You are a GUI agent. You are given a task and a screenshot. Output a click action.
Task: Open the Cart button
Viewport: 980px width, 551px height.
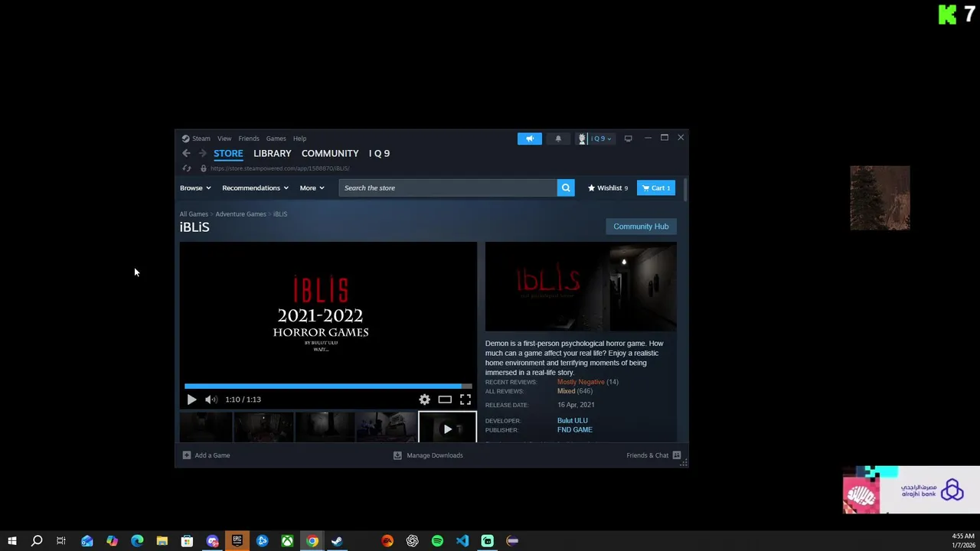tap(656, 187)
